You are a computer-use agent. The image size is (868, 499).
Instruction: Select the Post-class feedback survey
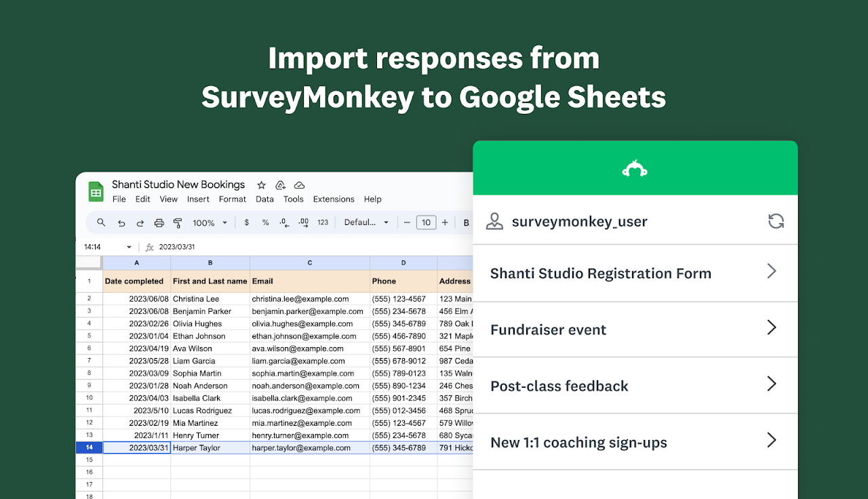coord(635,386)
